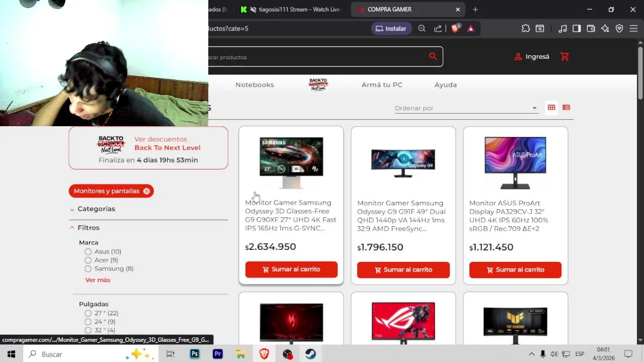Click the red search magnifier icon
644x362 pixels.
point(433,56)
